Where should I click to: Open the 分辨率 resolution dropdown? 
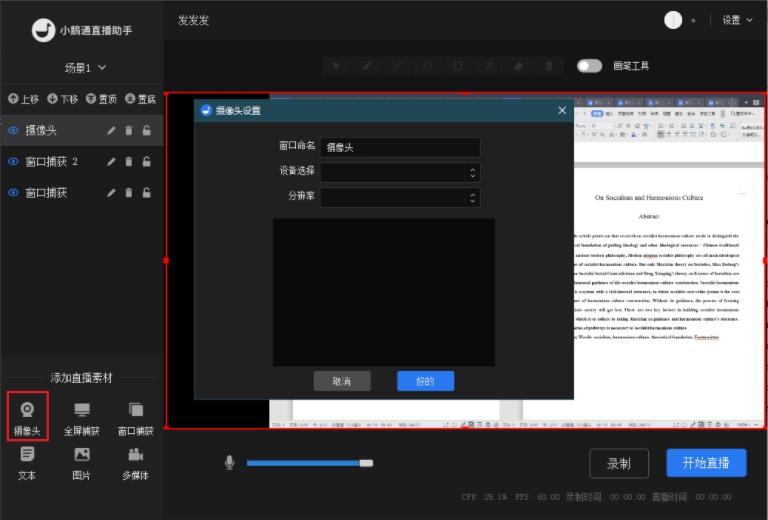400,197
